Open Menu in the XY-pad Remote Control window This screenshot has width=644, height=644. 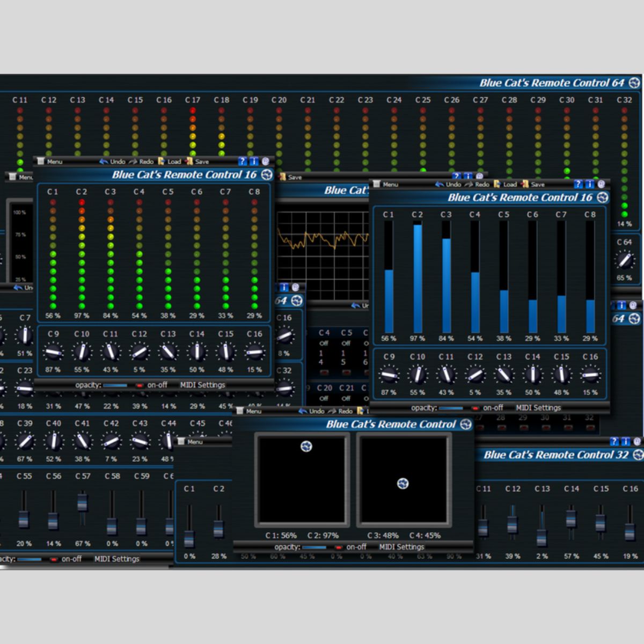pyautogui.click(x=249, y=411)
